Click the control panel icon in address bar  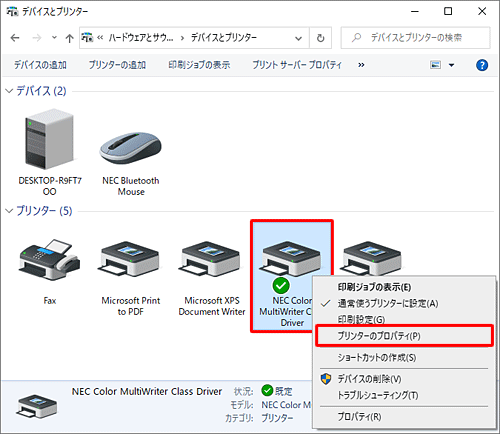point(87,37)
